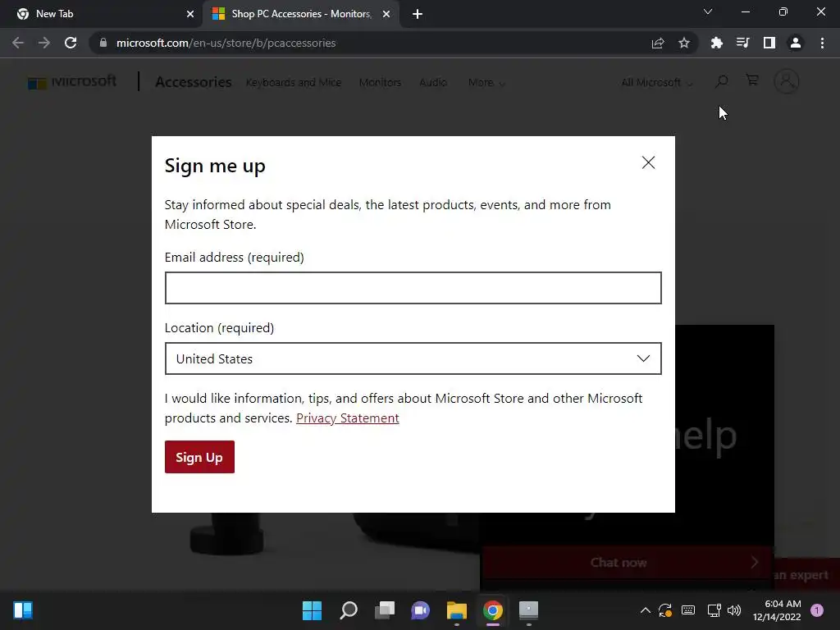Open the media control playlist icon
The height and width of the screenshot is (630, 840).
click(x=742, y=43)
